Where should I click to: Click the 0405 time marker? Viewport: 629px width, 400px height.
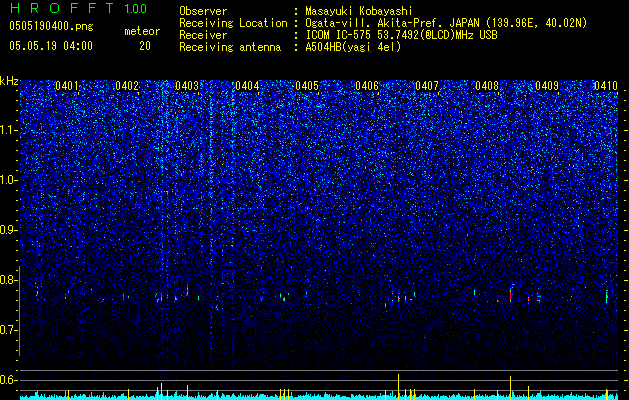[x=307, y=85]
